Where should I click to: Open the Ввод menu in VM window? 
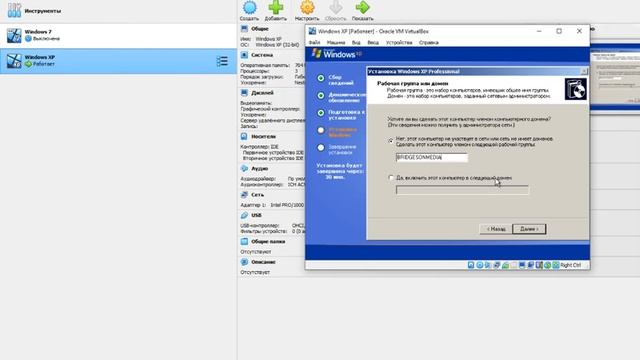click(x=373, y=42)
